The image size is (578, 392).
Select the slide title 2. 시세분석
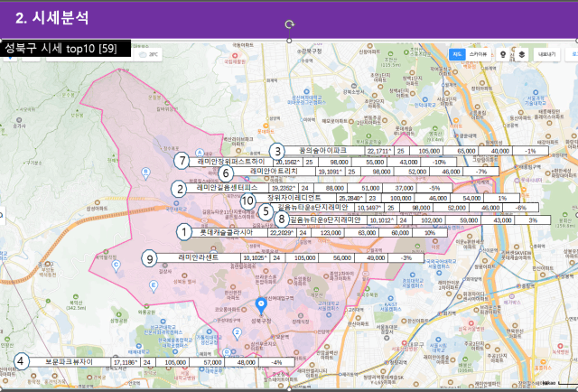tap(52, 18)
